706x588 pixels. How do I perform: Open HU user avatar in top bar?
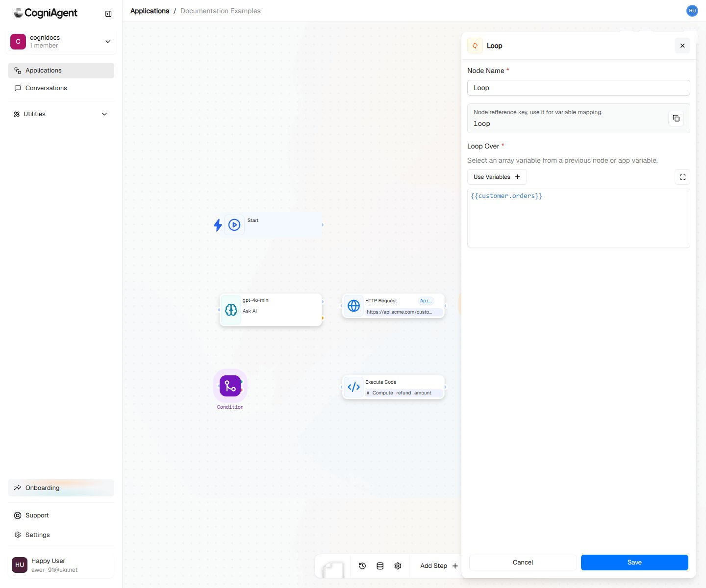(692, 11)
